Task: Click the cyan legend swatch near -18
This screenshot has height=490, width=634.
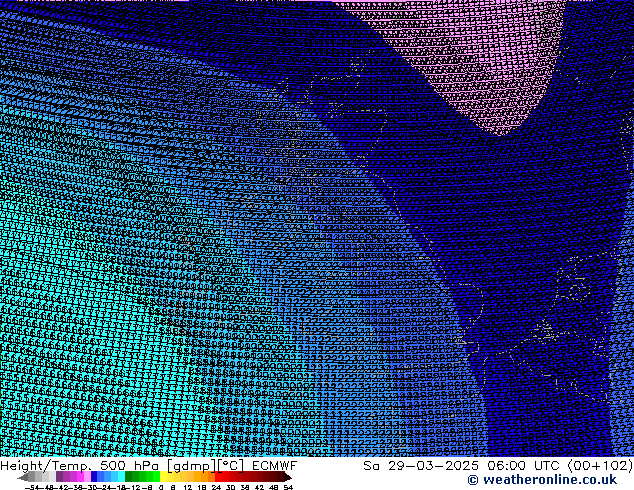Action: (121, 476)
